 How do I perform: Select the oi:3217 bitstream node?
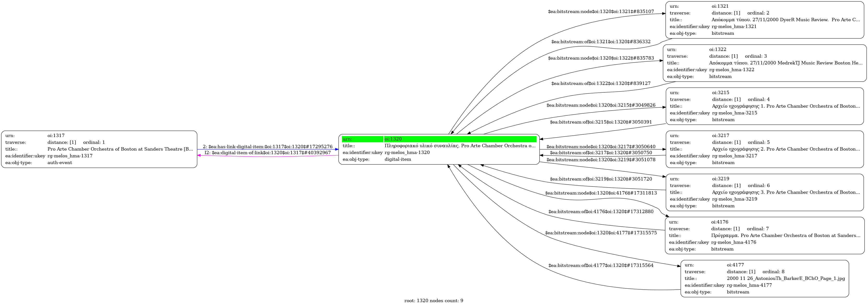[x=765, y=149]
